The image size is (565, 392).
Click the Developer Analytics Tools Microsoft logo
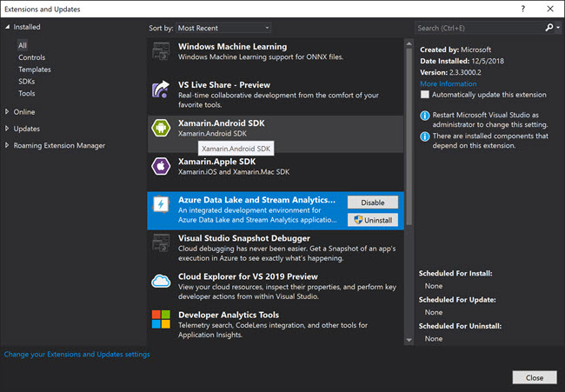tap(161, 319)
